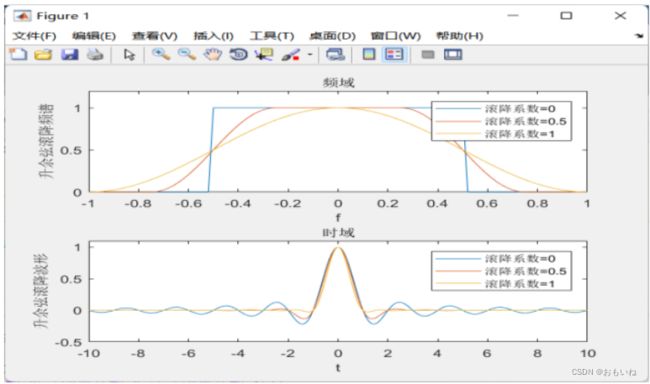Screen dimensions: 650x384
Task: Click 滚降系数=0.5 in the top legend
Action: coord(526,121)
